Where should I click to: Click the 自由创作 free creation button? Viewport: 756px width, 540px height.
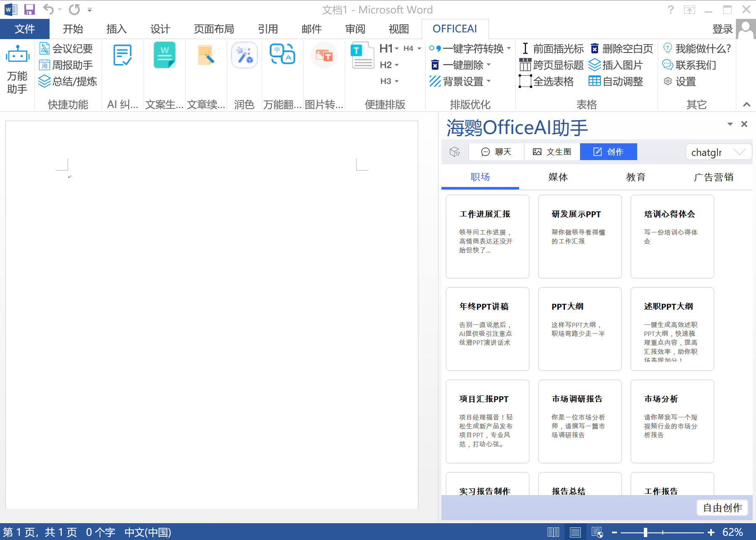[722, 508]
